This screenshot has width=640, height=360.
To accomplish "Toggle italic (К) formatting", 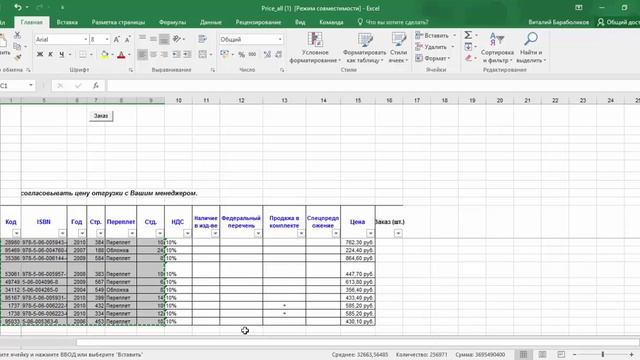I will 51,54.
